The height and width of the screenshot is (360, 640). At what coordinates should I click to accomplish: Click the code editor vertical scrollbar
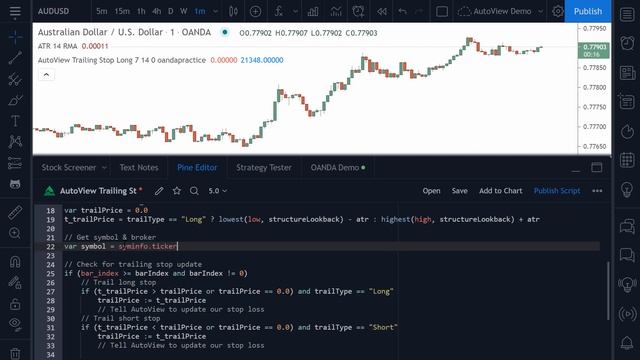[608, 291]
